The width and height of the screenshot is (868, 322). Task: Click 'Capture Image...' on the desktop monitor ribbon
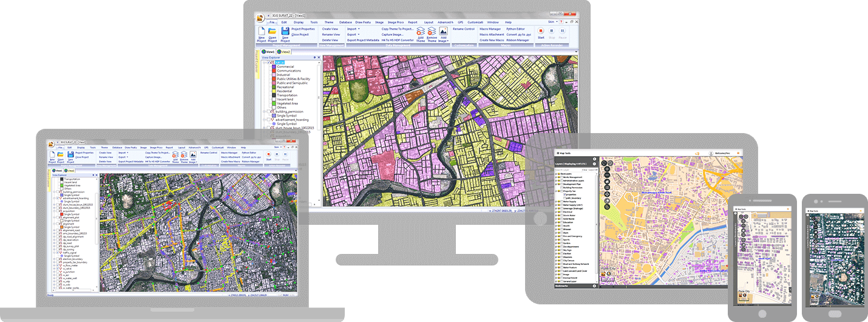pos(392,35)
